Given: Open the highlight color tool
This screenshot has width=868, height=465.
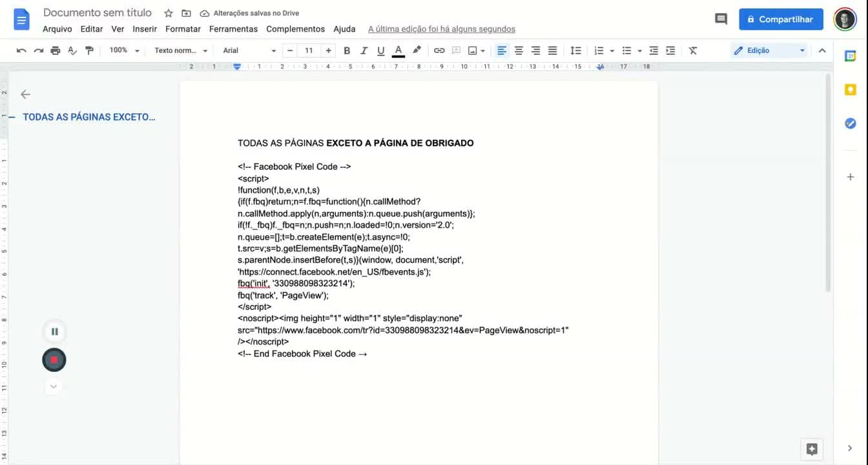Looking at the screenshot, I should tap(417, 50).
